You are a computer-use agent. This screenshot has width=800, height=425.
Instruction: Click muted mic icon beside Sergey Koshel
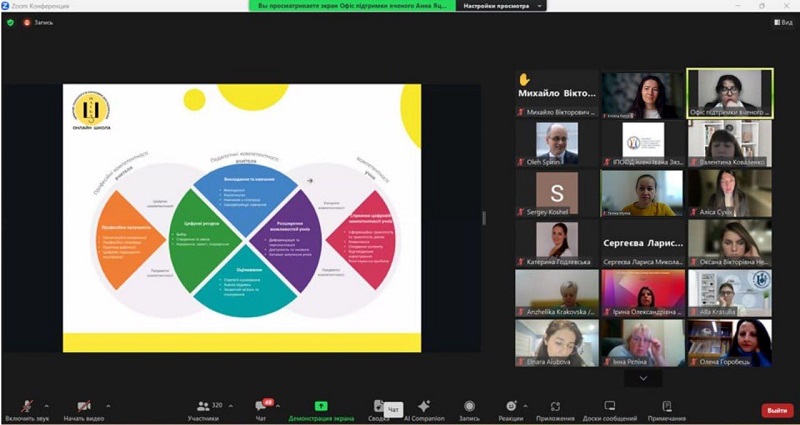[521, 212]
